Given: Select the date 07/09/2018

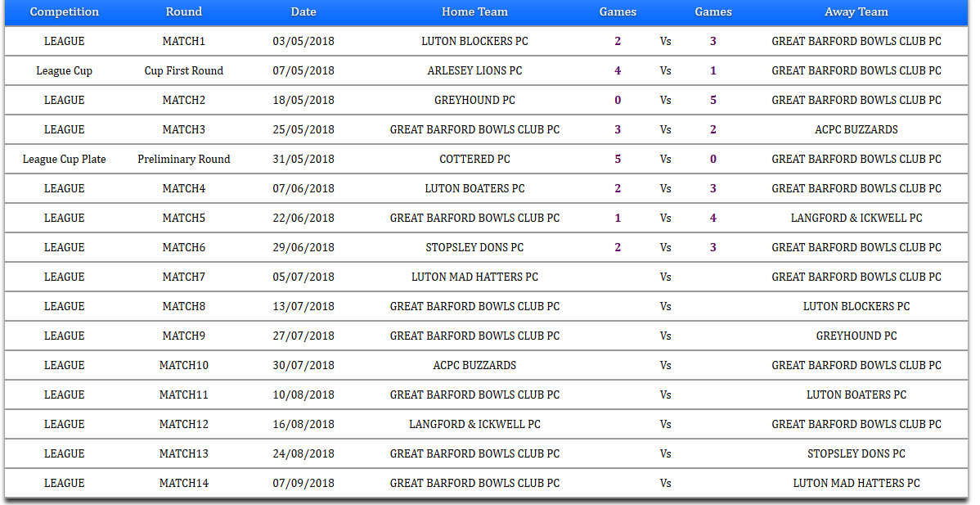Looking at the screenshot, I should [x=303, y=483].
